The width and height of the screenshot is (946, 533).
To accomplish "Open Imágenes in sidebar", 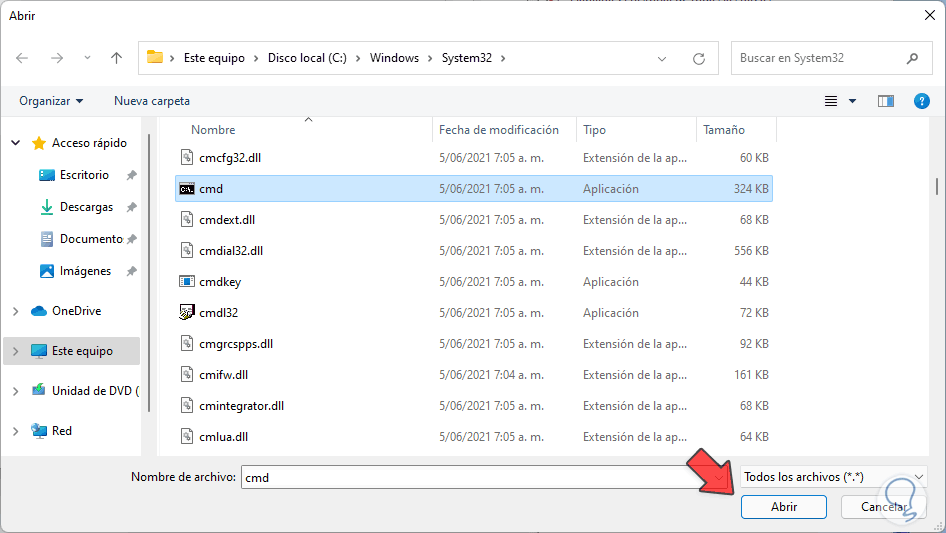I will click(x=85, y=271).
